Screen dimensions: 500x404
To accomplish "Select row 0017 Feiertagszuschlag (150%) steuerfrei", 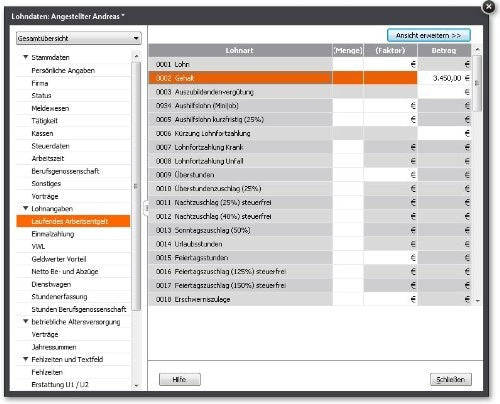I will (310, 285).
